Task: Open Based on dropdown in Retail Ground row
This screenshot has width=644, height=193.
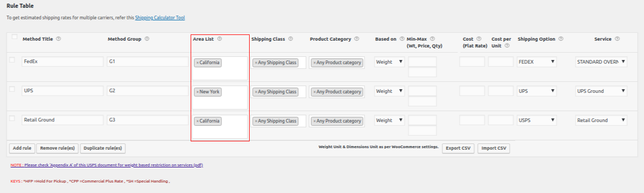Action: (x=390, y=120)
